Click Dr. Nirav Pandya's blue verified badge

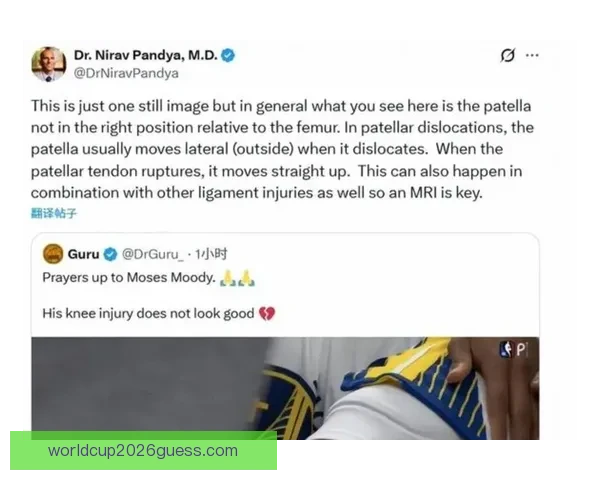228,56
